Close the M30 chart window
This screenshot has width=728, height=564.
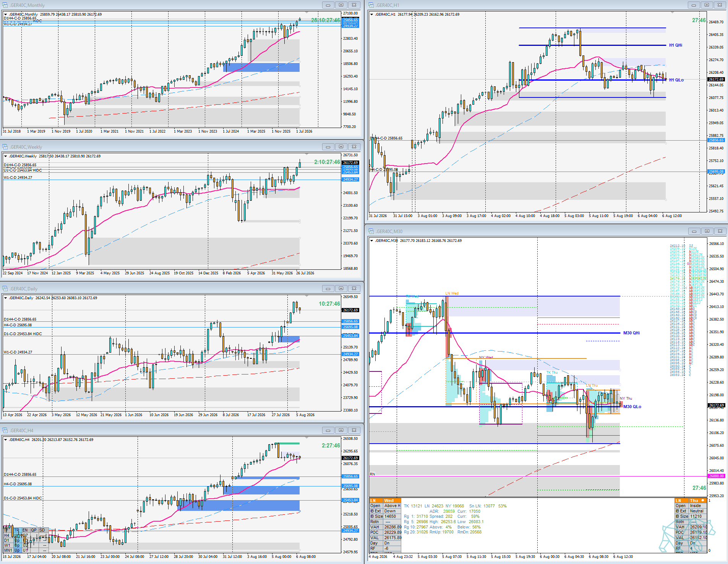tap(720, 231)
